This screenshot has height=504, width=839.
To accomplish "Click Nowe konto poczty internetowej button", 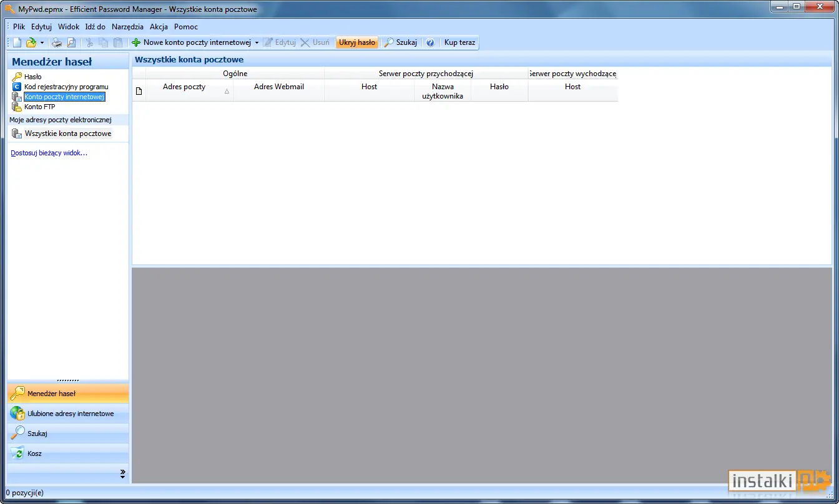I will coord(191,42).
